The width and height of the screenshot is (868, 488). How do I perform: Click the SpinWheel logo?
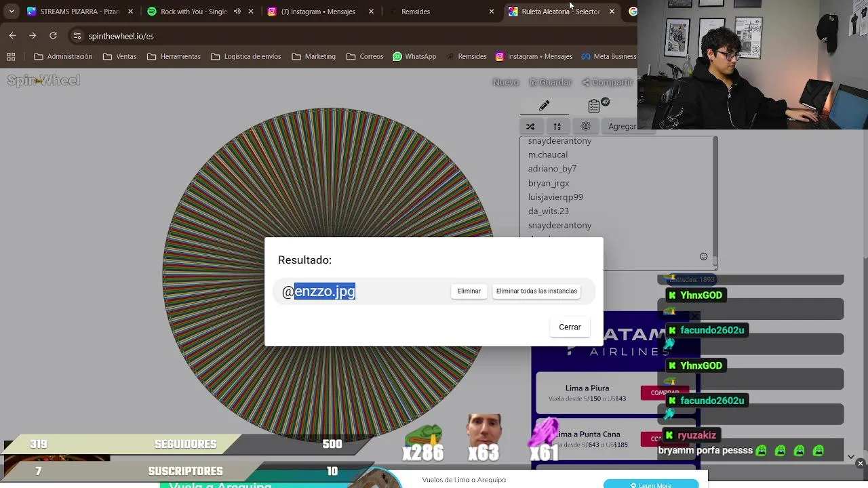tap(43, 81)
